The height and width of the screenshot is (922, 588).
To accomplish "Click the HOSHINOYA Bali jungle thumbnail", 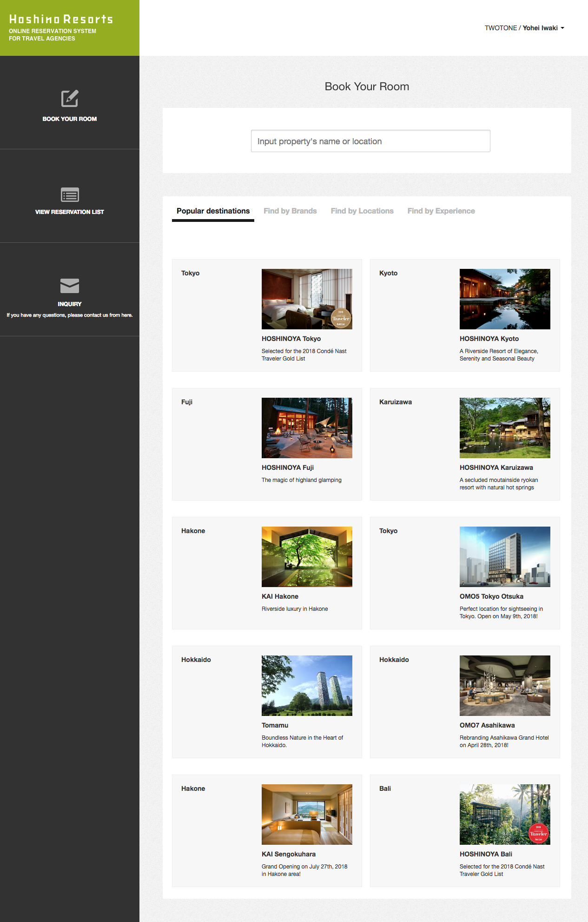I will pos(504,815).
